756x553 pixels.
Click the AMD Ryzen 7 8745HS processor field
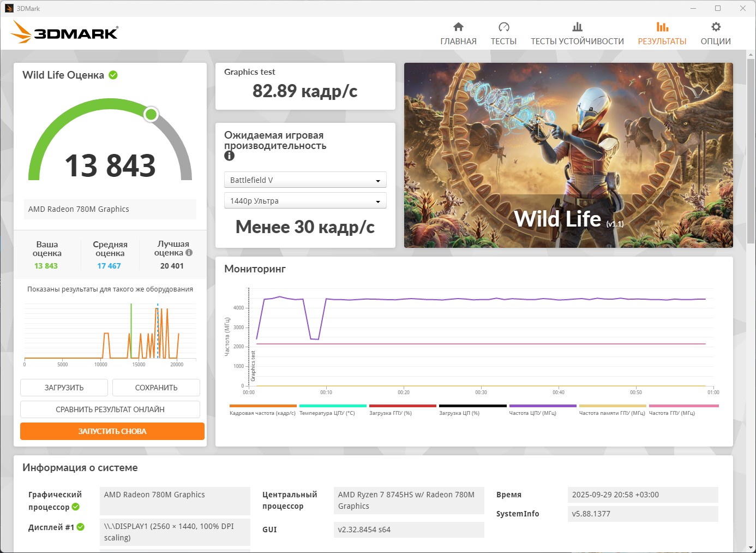tap(409, 501)
